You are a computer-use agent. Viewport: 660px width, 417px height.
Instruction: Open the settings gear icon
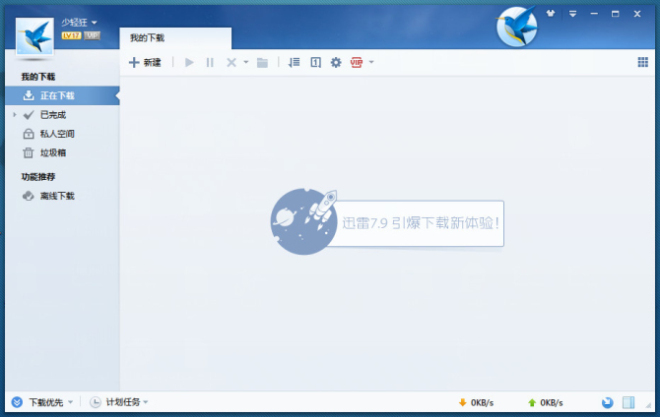pyautogui.click(x=336, y=62)
